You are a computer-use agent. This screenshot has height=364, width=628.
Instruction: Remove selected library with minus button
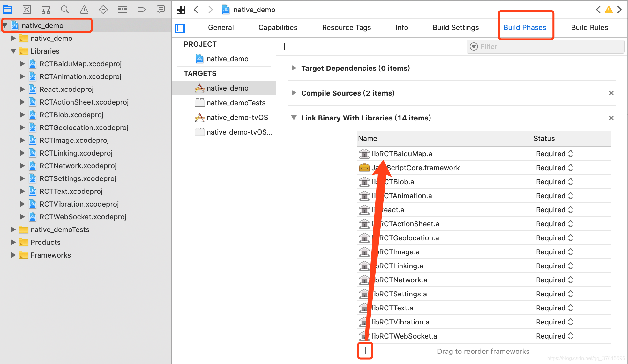click(381, 351)
